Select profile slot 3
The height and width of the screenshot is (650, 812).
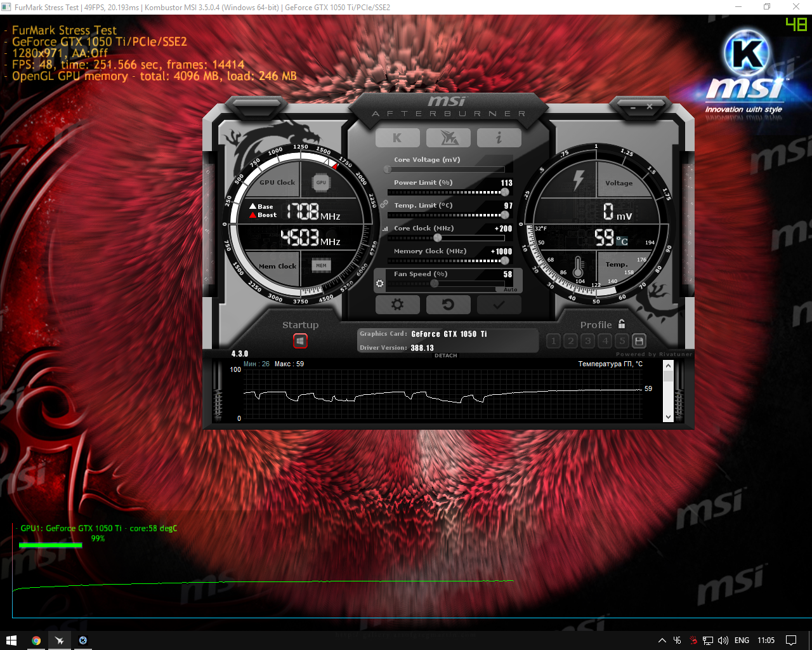587,341
